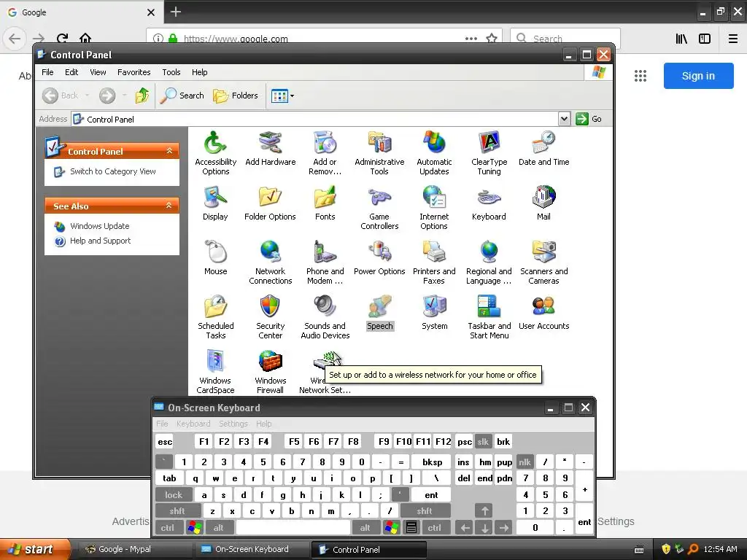Open Display settings icon
The height and width of the screenshot is (560, 747).
coord(215,203)
